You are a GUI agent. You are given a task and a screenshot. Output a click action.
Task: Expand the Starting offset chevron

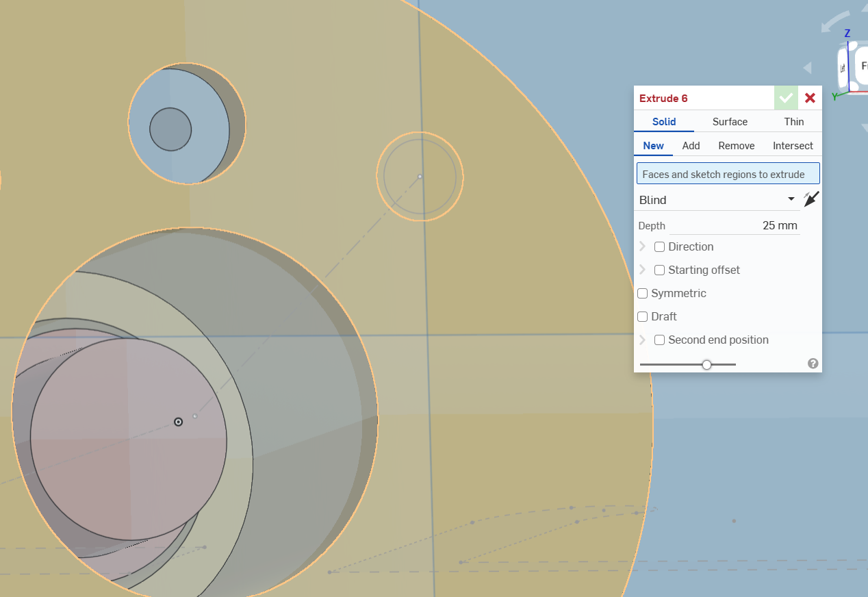[642, 270]
